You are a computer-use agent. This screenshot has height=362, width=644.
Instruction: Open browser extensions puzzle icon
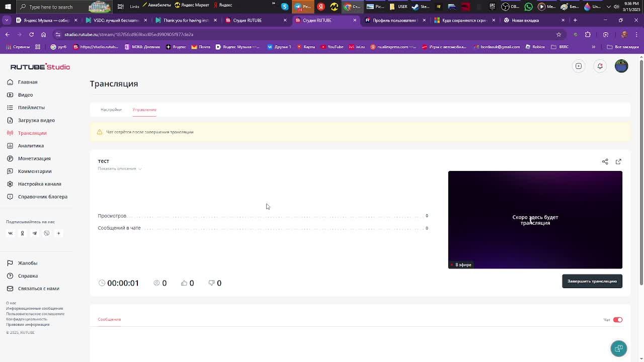tap(588, 35)
